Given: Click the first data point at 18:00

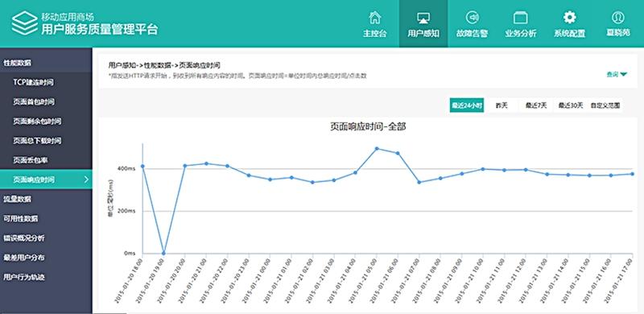Looking at the screenshot, I should 142,166.
